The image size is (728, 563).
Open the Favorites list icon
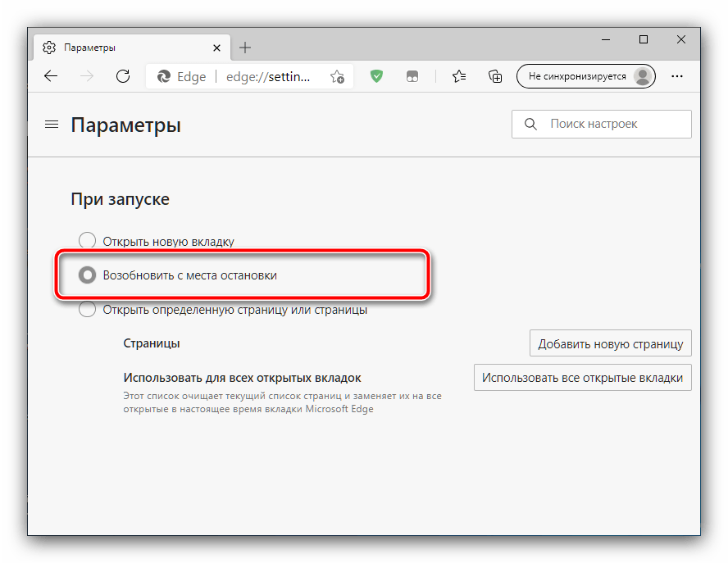point(459,76)
